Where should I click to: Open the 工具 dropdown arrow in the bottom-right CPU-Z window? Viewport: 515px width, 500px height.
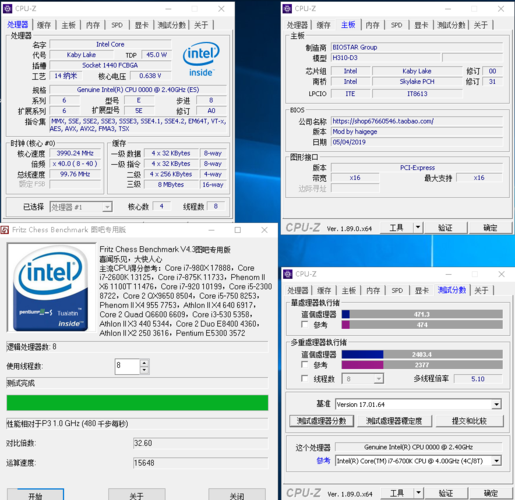(418, 493)
